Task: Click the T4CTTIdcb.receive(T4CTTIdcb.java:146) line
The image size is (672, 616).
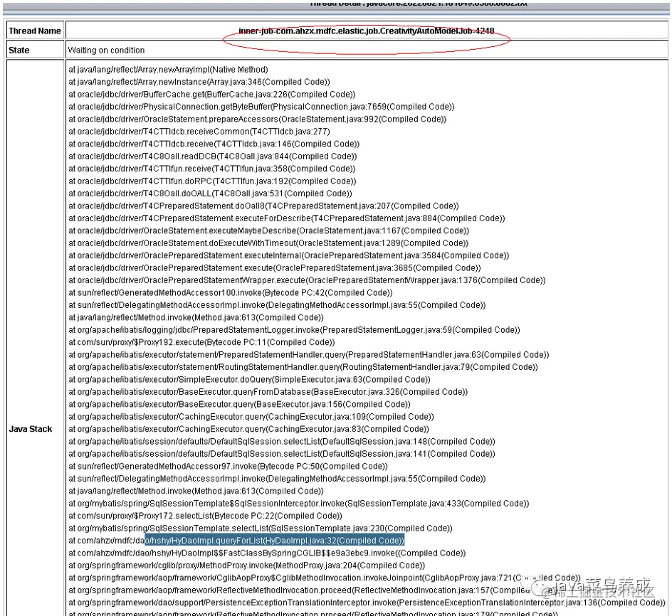Action: click(214, 144)
